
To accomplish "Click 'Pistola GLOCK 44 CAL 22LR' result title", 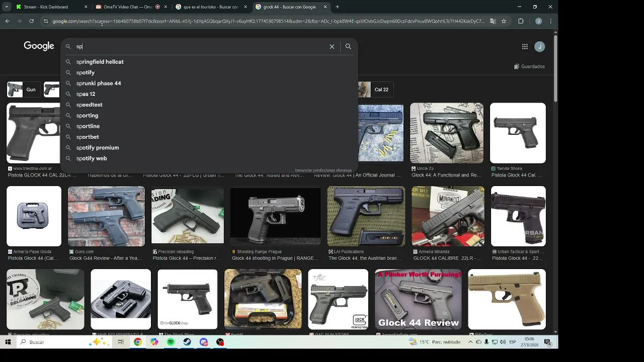I will pyautogui.click(x=42, y=175).
